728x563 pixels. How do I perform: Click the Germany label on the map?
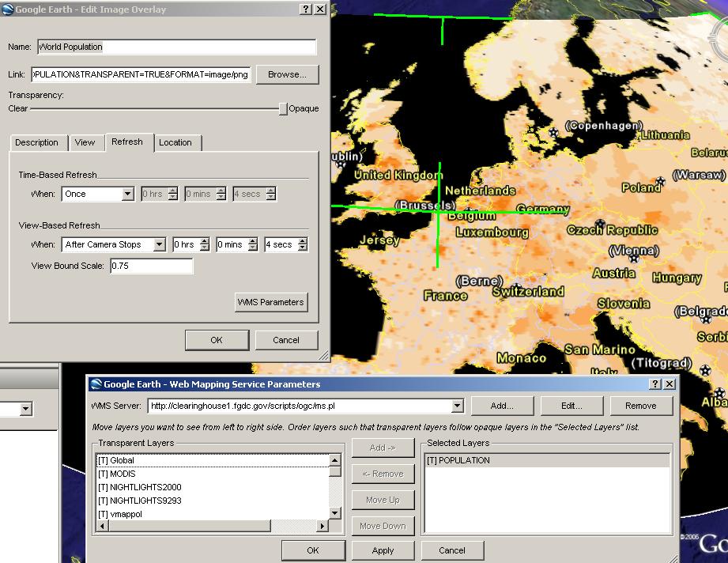coord(543,209)
